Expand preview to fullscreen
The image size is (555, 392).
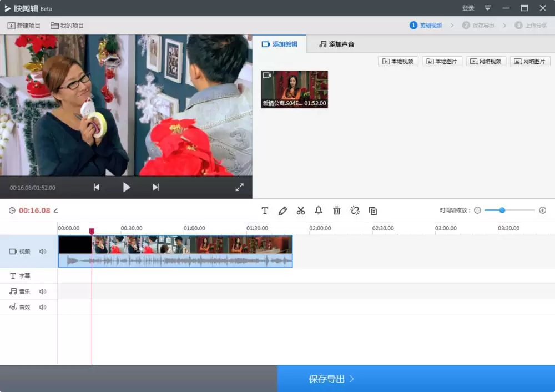tap(240, 187)
